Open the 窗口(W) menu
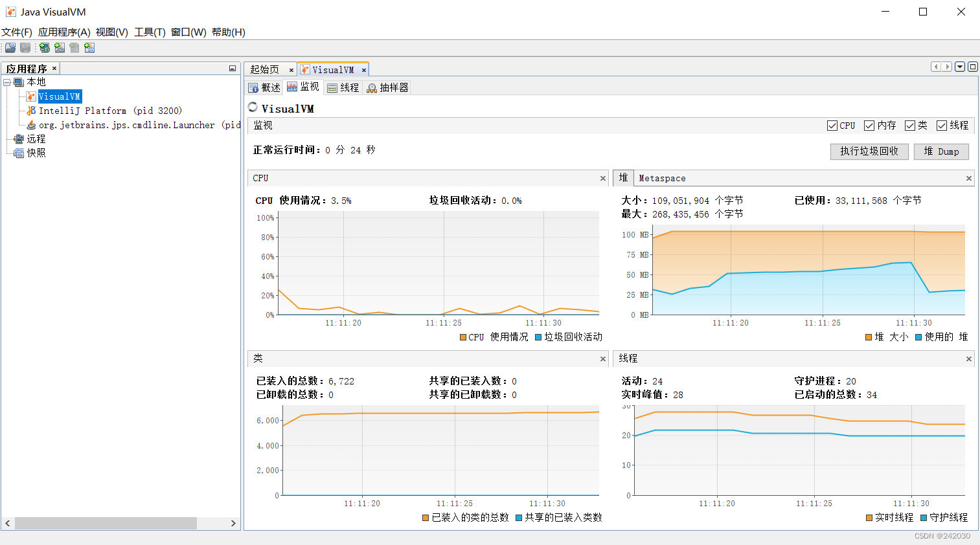 (x=188, y=32)
